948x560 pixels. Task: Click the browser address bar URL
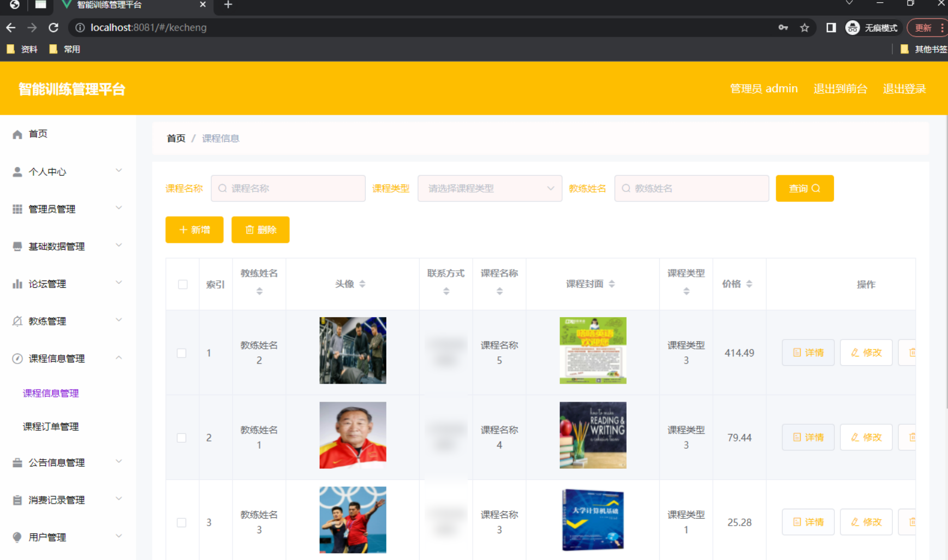[x=148, y=27]
